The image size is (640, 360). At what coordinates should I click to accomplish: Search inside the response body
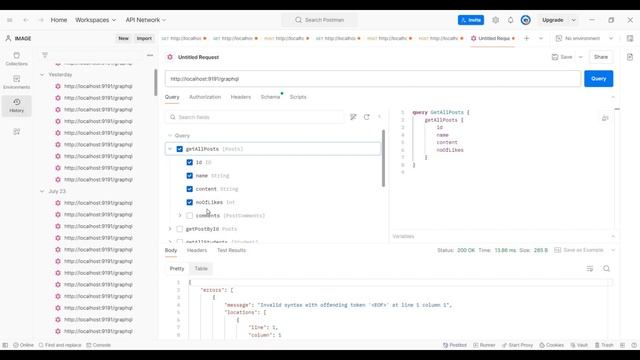(606, 269)
